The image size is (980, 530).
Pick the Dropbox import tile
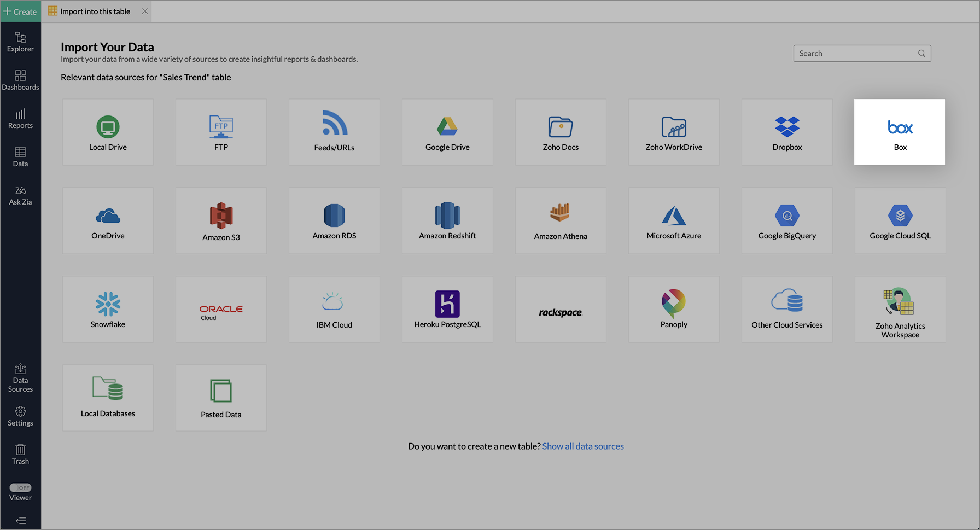(x=787, y=132)
